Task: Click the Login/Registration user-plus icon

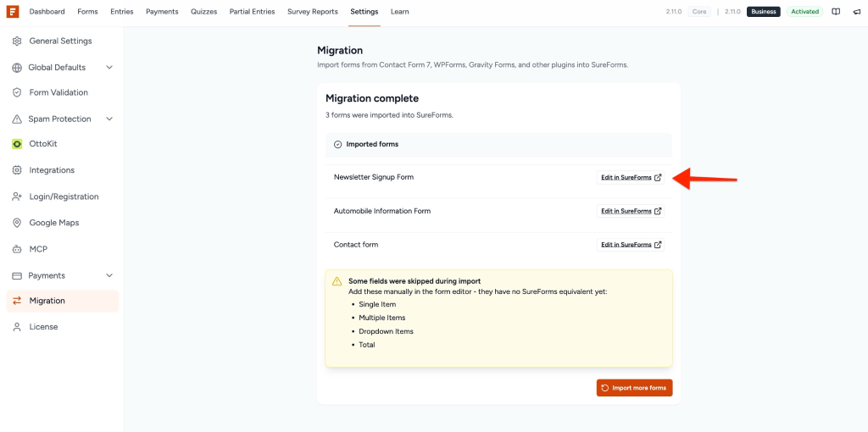Action: point(17,197)
